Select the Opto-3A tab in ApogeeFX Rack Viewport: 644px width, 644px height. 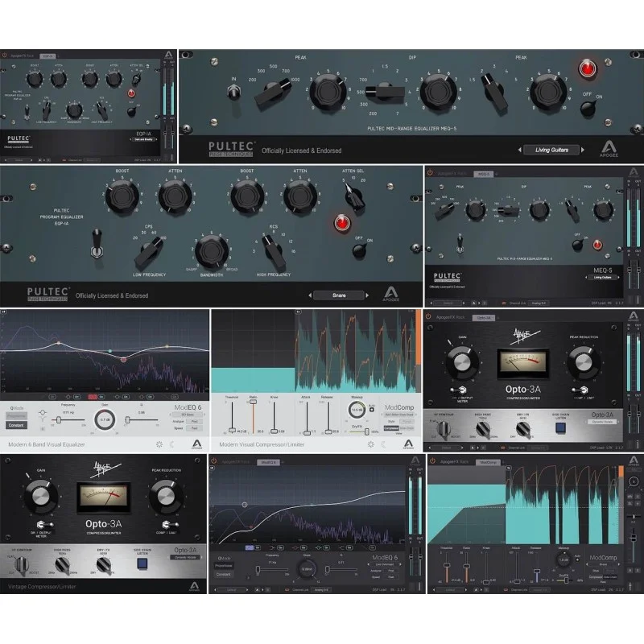(484, 318)
